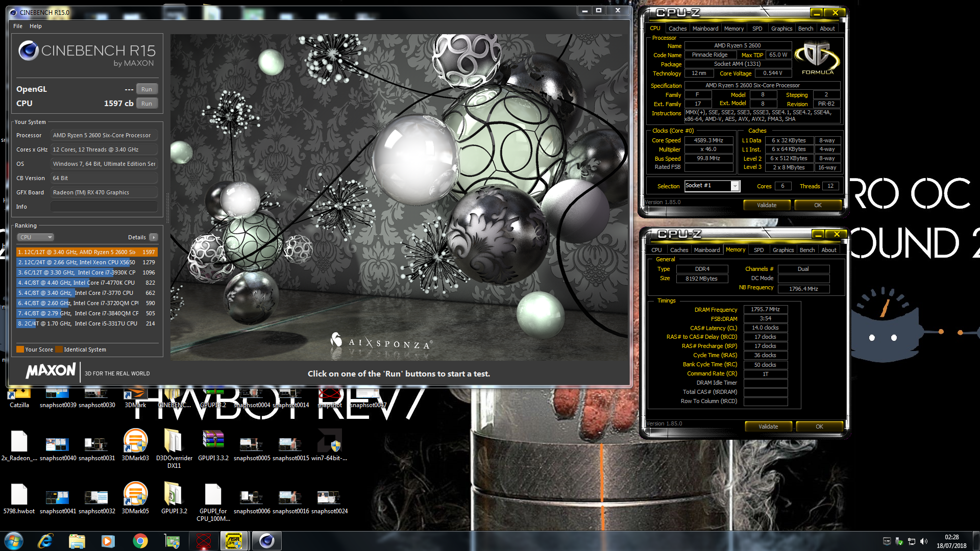This screenshot has width=980, height=551.
Task: Click the DRAM Frequency value 1795.7 MHz
Action: [765, 309]
